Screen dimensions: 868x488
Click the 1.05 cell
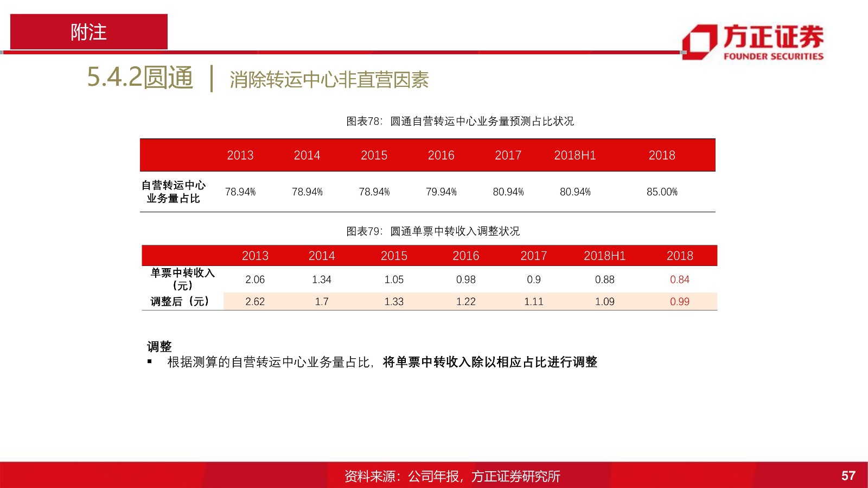pos(394,280)
